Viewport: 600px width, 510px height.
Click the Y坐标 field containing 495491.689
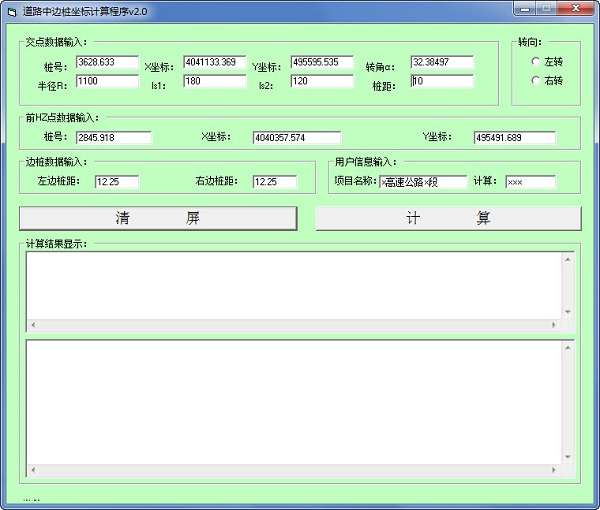pyautogui.click(x=514, y=137)
